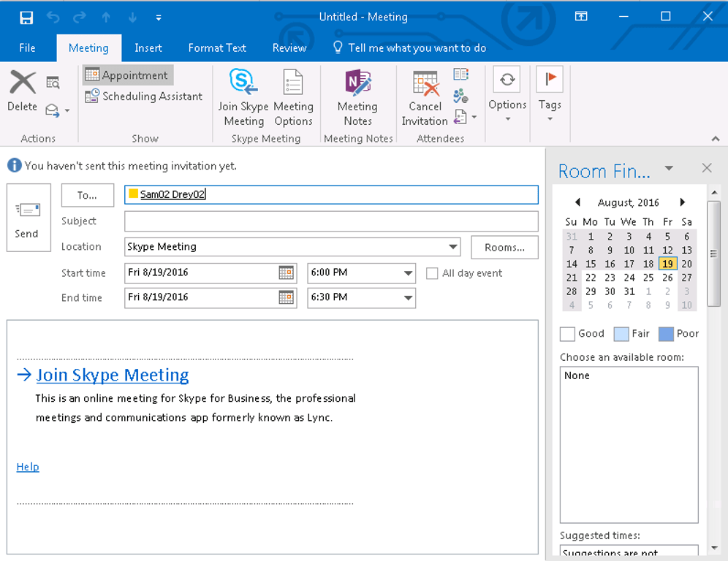Viewport: 728px width, 561px height.
Task: Enable the All day event checkbox
Action: [432, 272]
